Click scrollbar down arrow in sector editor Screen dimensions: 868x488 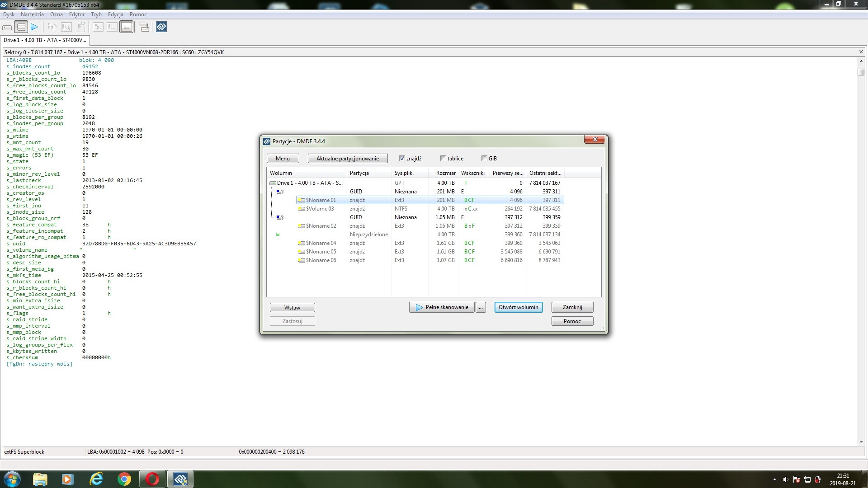pos(861,442)
